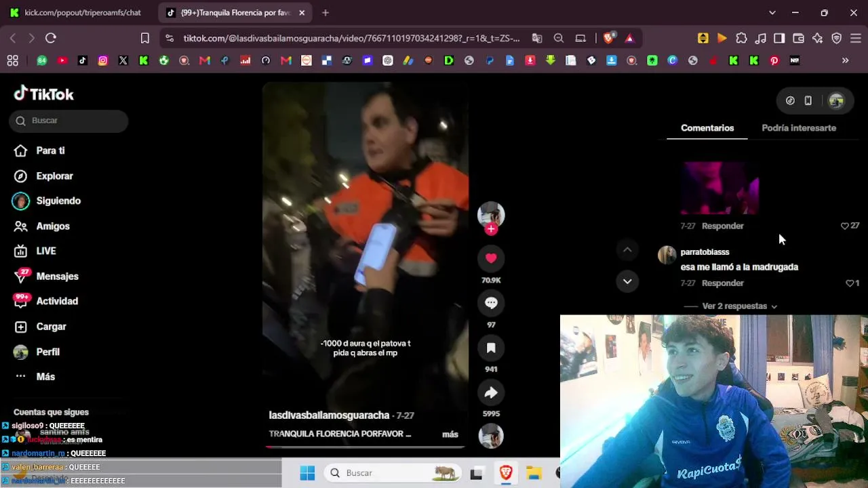Image resolution: width=868 pixels, height=488 pixels.
Task: Open the YouTube bookmark in bookmarks bar
Action: coord(62,61)
